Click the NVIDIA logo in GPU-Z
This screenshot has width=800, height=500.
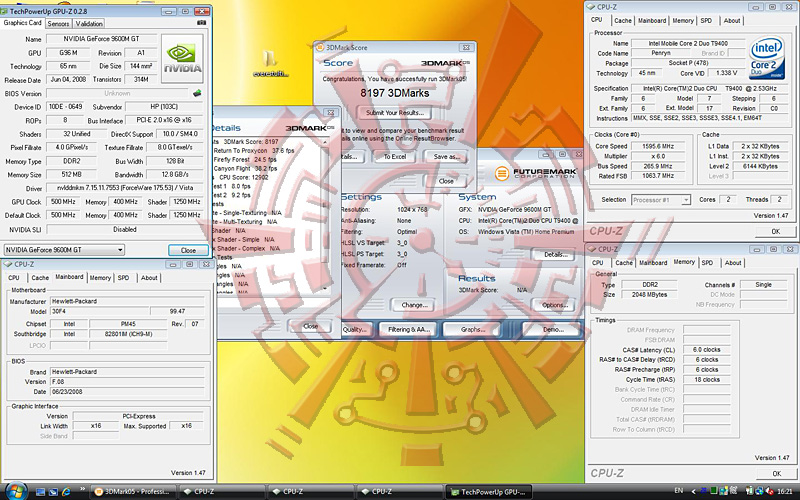182,59
